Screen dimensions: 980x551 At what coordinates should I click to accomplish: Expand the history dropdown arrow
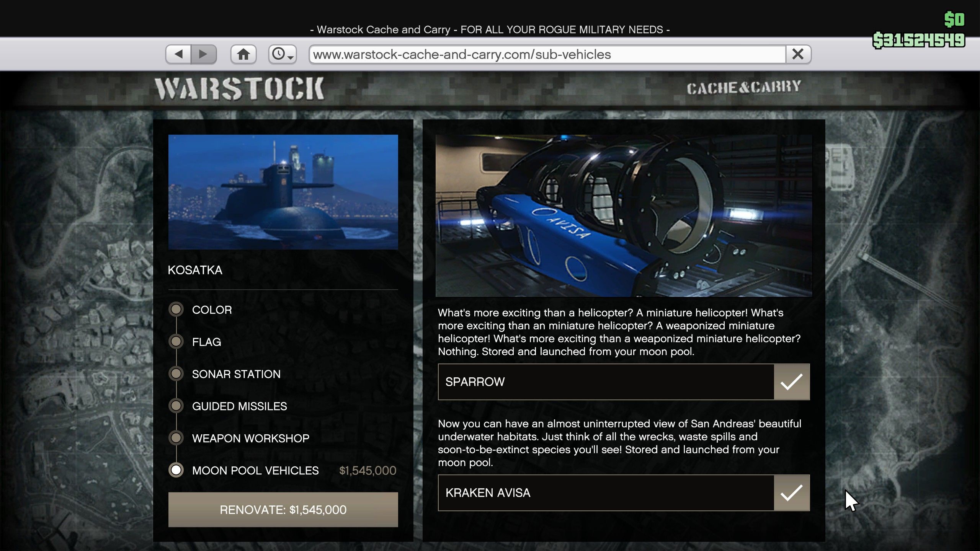coord(291,57)
